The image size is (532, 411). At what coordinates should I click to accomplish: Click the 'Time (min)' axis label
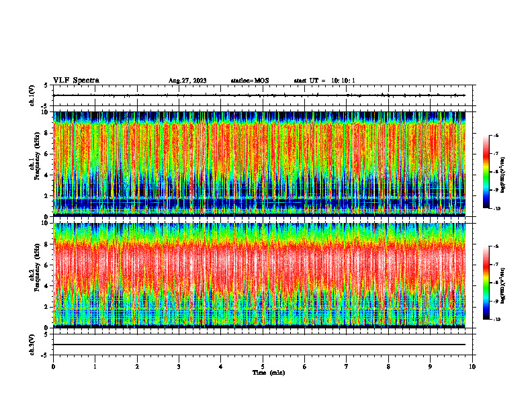[x=269, y=373]
